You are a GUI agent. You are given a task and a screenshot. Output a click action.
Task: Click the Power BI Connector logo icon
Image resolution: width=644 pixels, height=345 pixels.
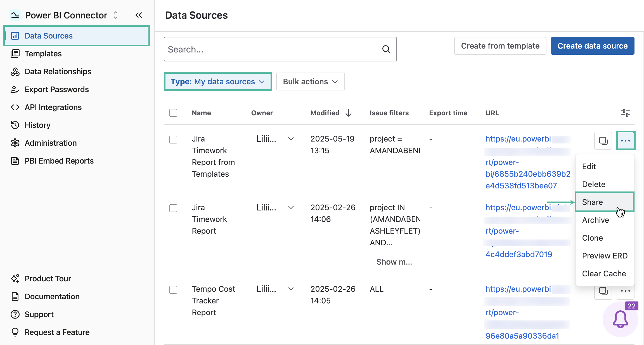pos(15,15)
